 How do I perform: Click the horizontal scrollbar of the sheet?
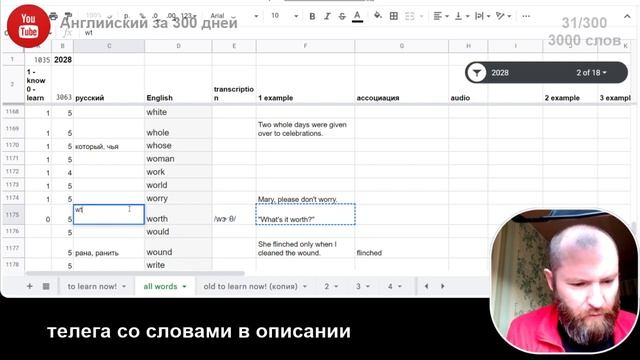(x=135, y=273)
